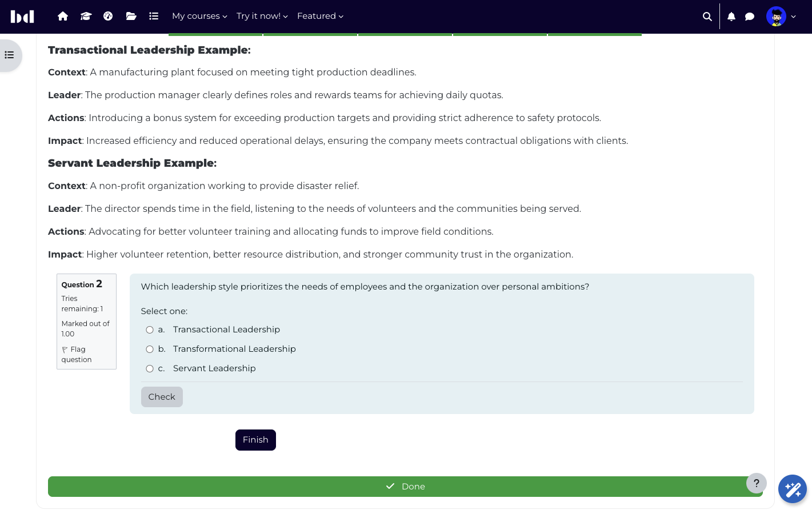Open the user profile avatar menu
This screenshot has height=510, width=812.
pos(781,17)
